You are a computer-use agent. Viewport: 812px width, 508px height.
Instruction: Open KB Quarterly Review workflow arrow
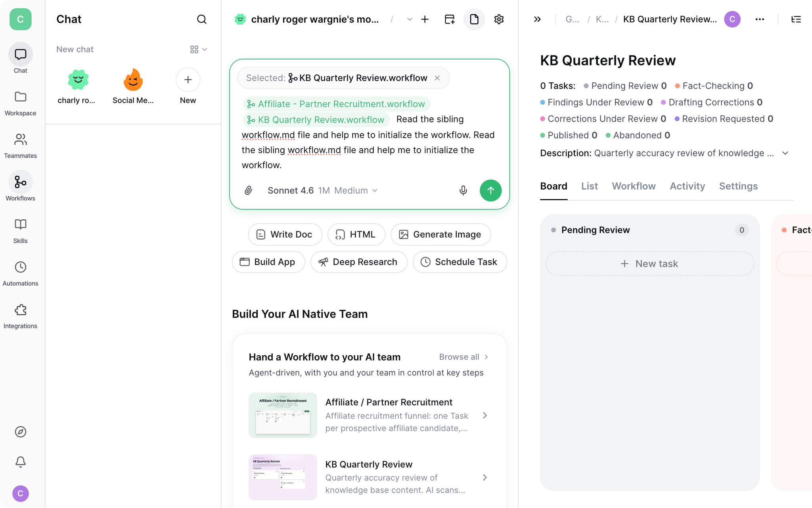tap(485, 477)
